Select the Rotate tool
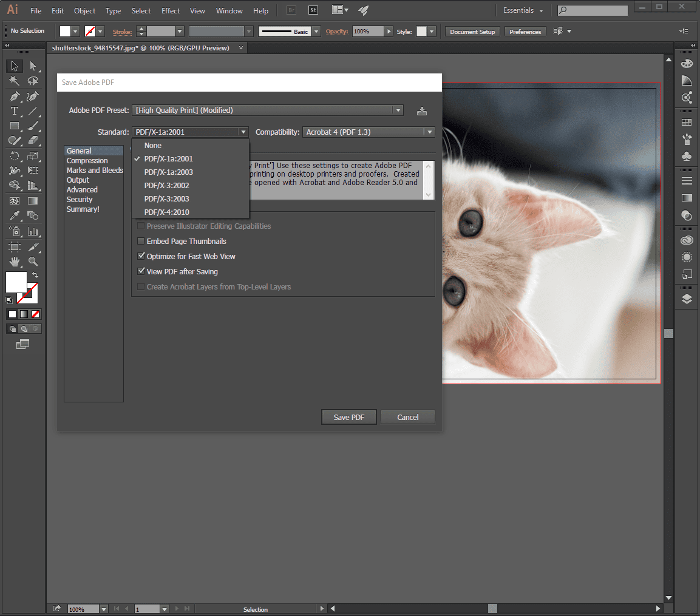 point(15,156)
